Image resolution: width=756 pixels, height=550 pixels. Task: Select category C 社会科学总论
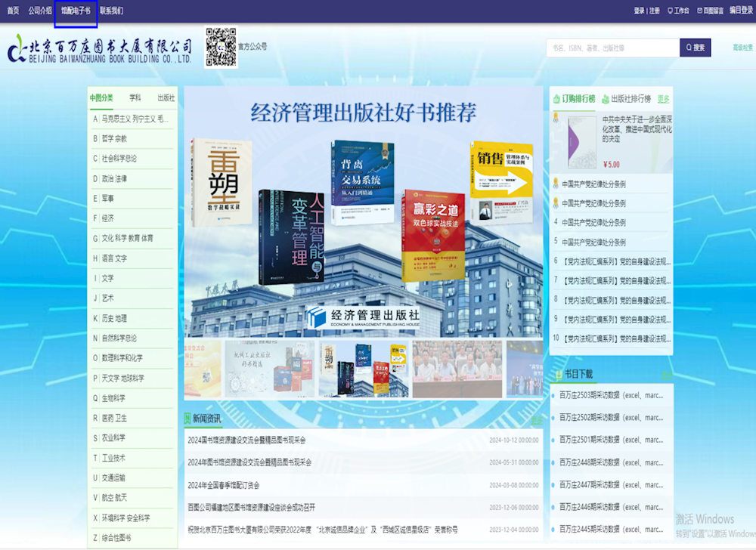pyautogui.click(x=132, y=159)
